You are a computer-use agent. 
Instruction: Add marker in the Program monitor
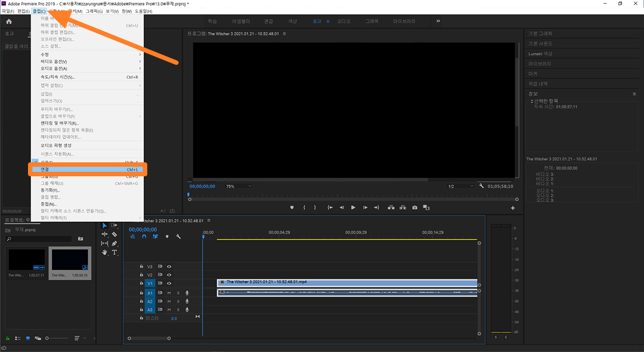(292, 208)
